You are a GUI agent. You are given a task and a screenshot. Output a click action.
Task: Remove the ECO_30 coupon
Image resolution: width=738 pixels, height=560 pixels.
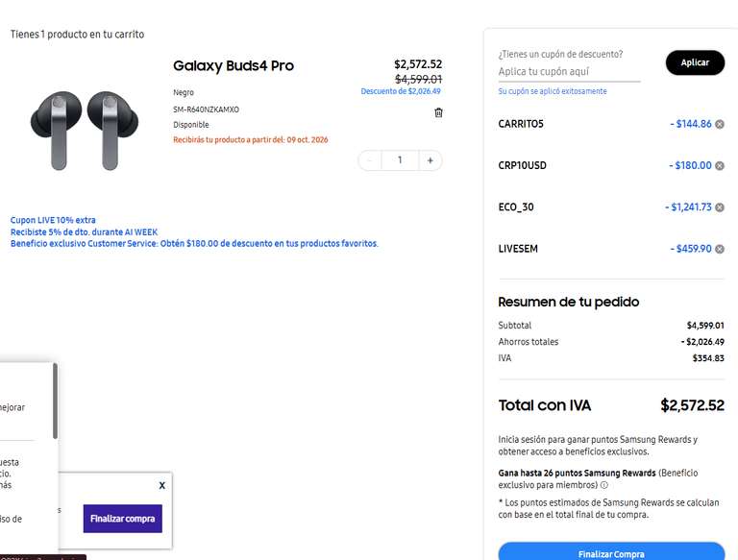coord(720,207)
